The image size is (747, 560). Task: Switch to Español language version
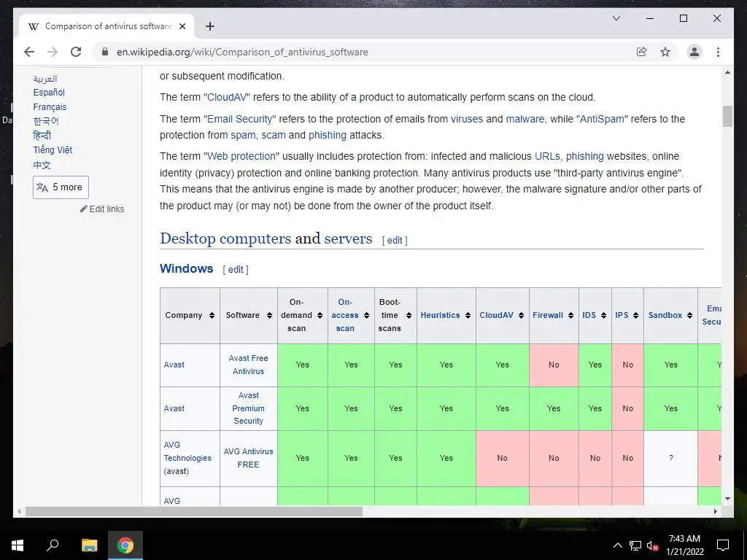pyautogui.click(x=49, y=93)
